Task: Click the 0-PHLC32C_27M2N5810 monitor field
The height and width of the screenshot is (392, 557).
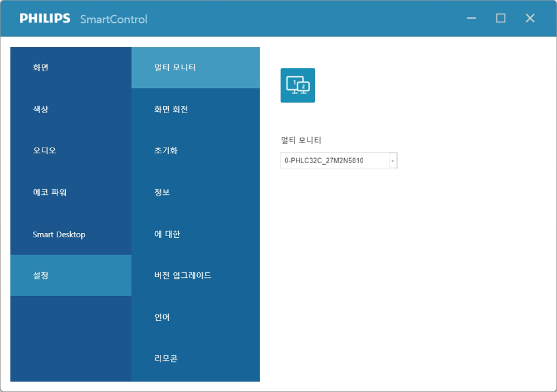Action: [339, 161]
